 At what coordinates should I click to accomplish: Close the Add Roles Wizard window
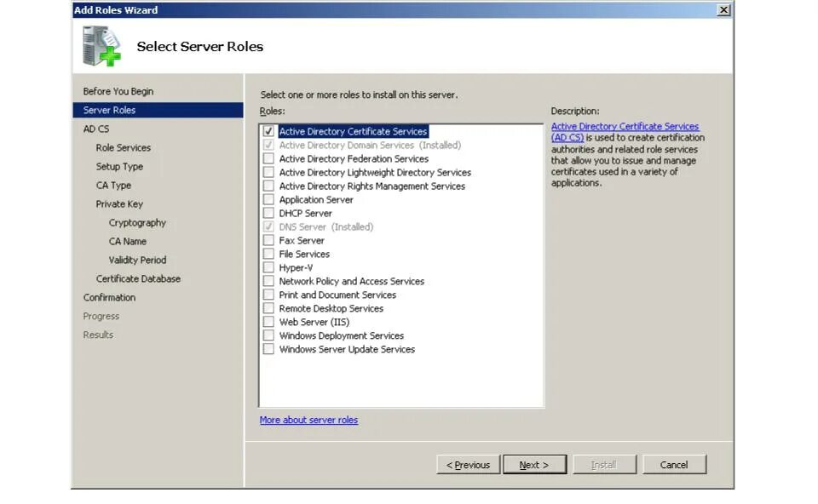[723, 10]
